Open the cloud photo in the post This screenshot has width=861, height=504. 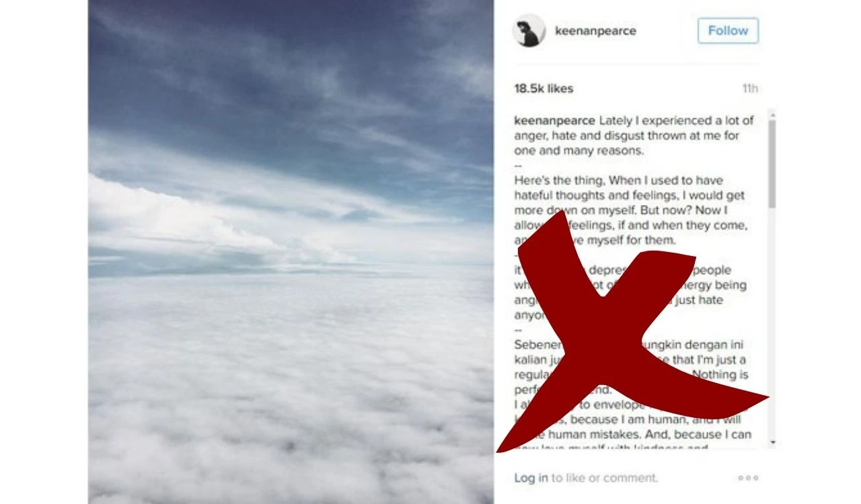tap(291, 252)
